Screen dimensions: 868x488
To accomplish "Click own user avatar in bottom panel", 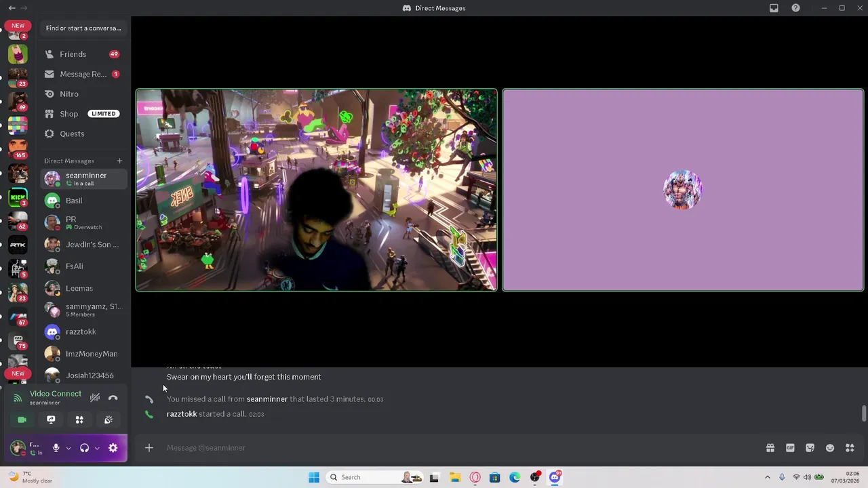I will [18, 448].
